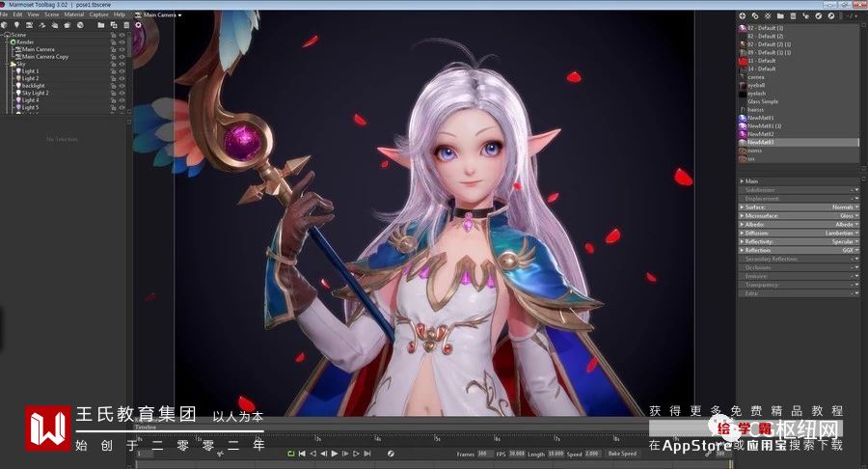Image resolution: width=868 pixels, height=469 pixels.
Task: Toggle visibility of the Sky object
Action: pyautogui.click(x=122, y=64)
